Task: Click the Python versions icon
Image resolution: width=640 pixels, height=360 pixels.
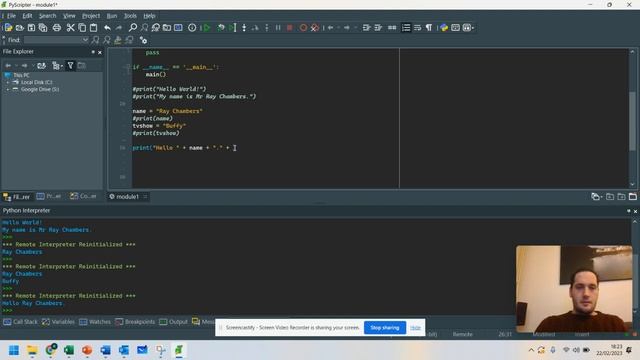Action: pyautogui.click(x=444, y=28)
